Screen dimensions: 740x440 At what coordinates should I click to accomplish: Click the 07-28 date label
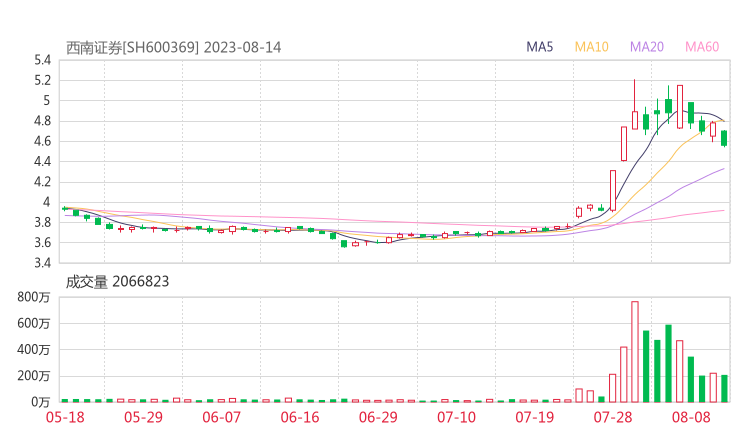[x=613, y=417]
